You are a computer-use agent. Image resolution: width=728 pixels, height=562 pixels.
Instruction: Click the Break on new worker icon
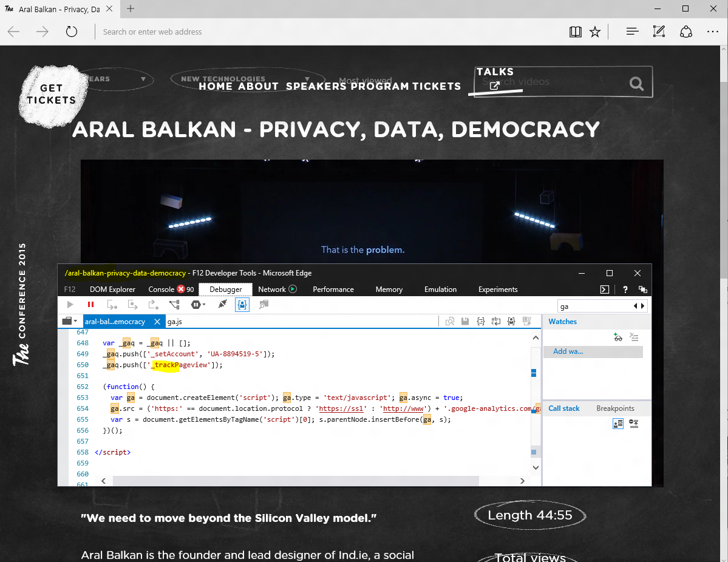pyautogui.click(x=174, y=305)
